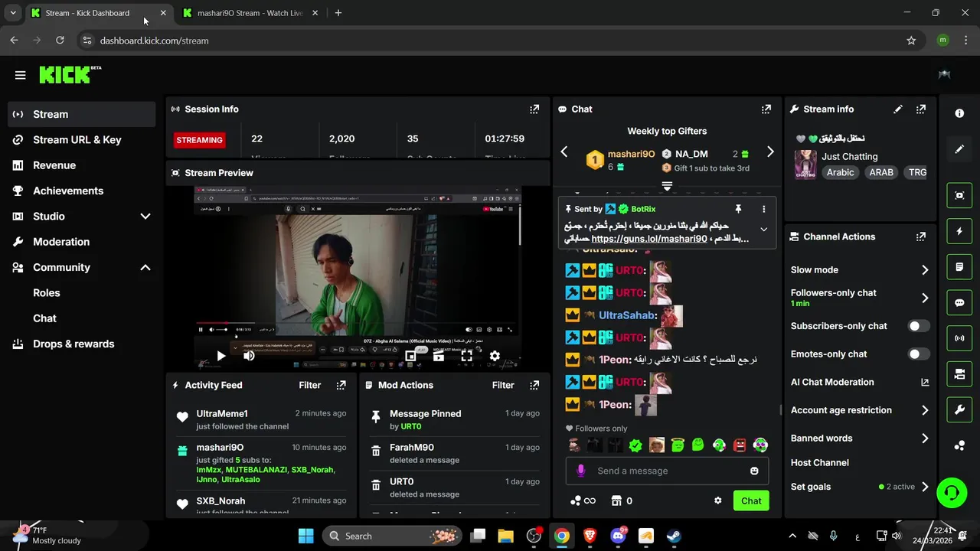Pop out the Activity Feed panel
The height and width of the screenshot is (551, 980).
(x=341, y=386)
